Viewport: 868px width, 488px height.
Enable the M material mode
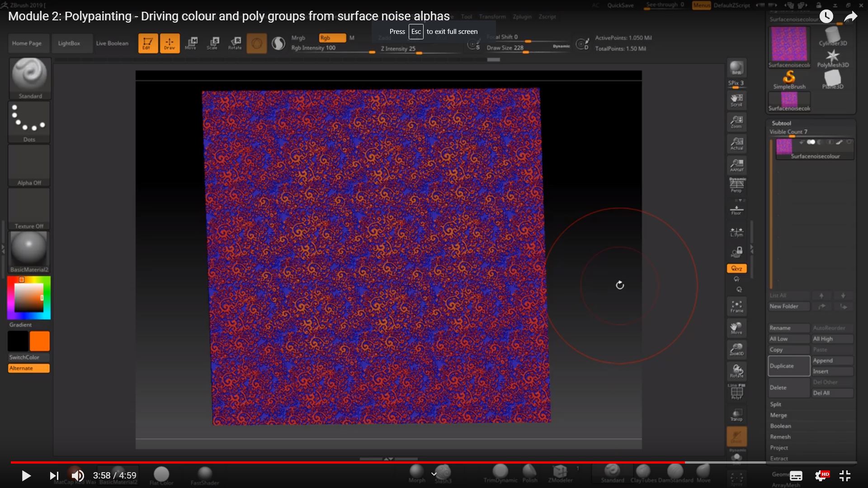352,38
